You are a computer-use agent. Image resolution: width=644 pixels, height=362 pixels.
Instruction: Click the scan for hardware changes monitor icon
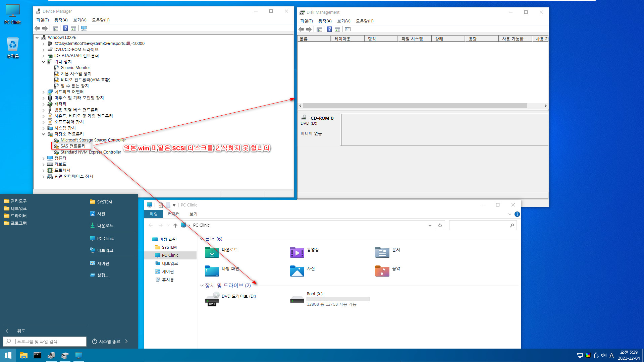84,28
